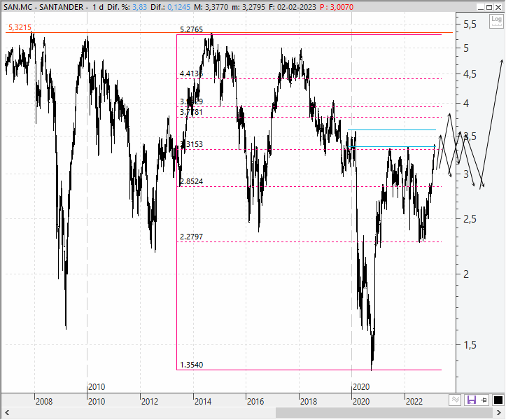Image resolution: width=506 pixels, height=420 pixels.
Task: Click the 2014 year label on time axis
Action: point(203,402)
